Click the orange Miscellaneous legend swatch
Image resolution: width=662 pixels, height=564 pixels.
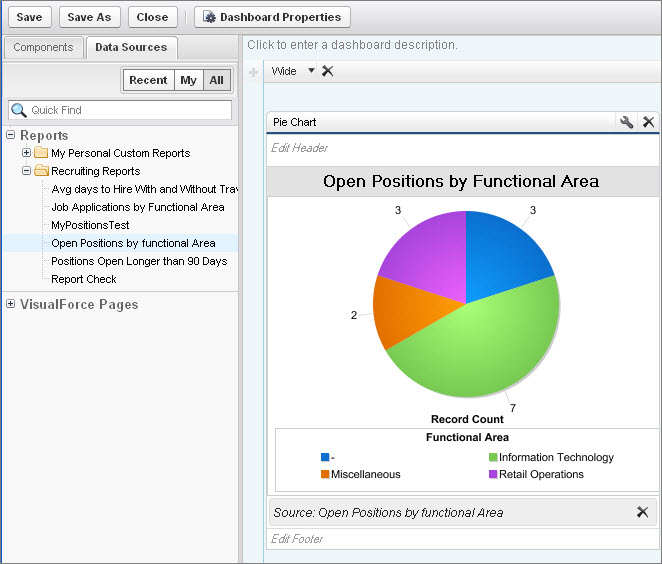point(325,474)
